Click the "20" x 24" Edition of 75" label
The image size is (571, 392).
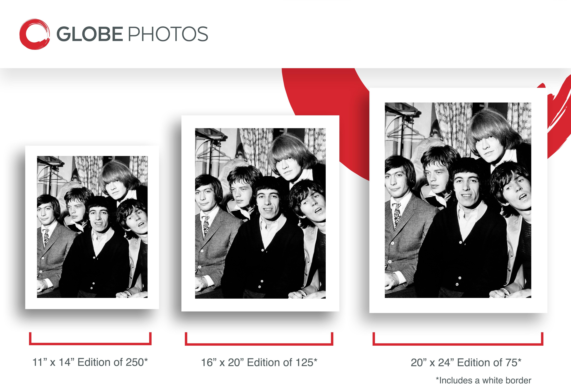click(466, 363)
